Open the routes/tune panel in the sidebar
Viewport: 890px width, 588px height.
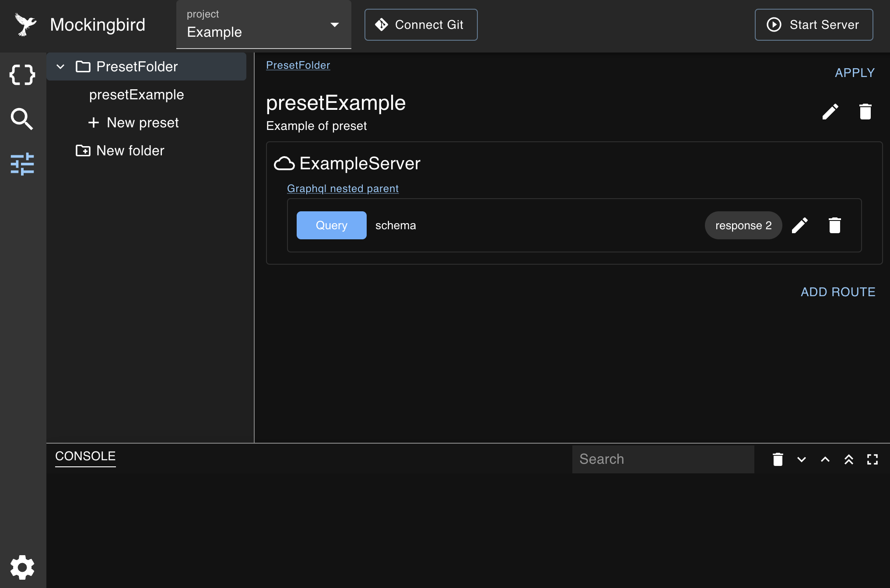22,164
